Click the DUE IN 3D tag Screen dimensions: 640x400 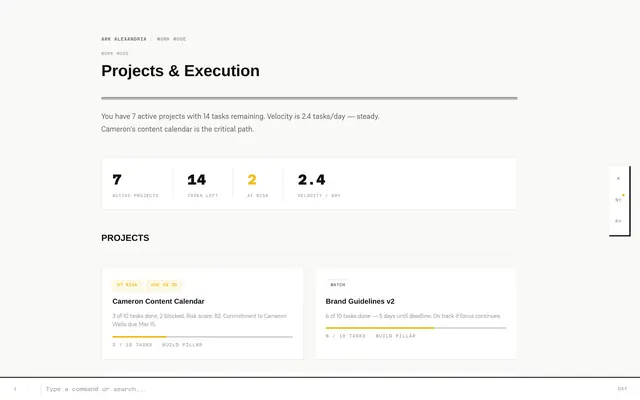(x=164, y=284)
